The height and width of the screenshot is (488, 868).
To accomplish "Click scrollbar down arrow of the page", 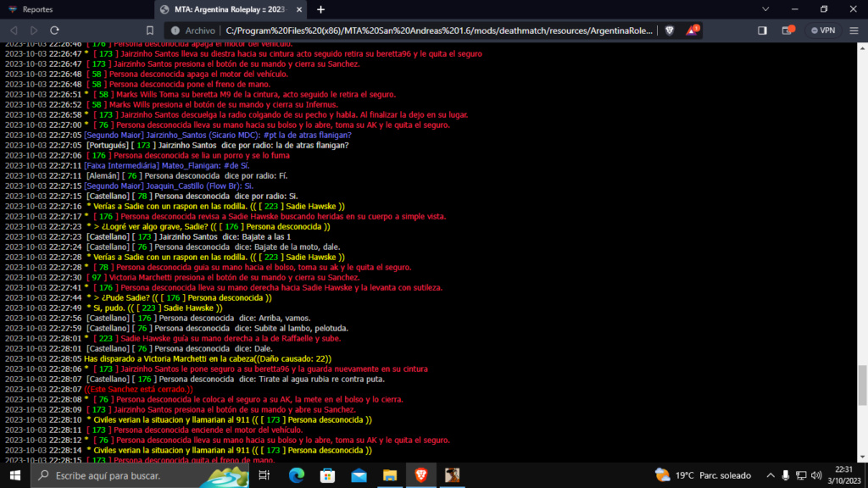I will coord(862,457).
